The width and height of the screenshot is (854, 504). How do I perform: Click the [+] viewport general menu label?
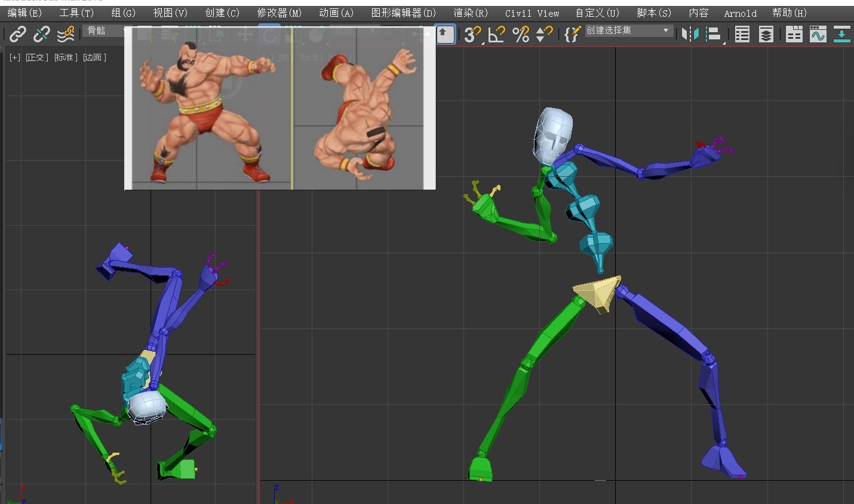pos(15,57)
